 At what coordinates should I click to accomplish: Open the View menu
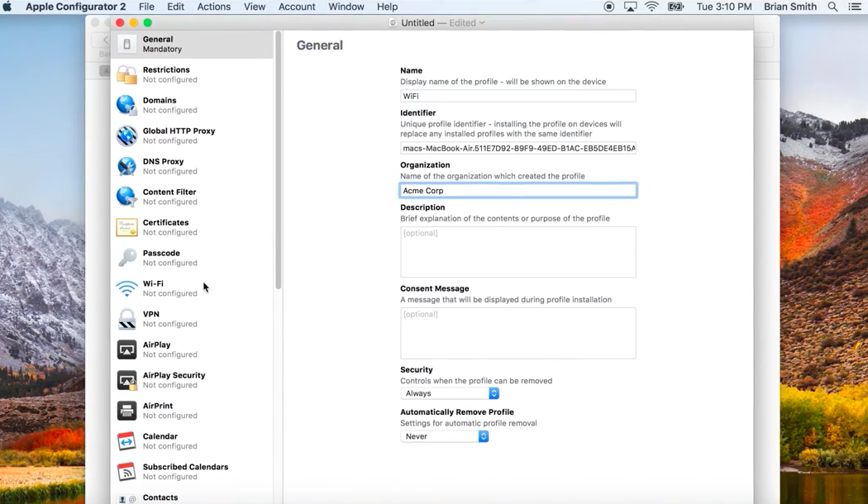(255, 7)
